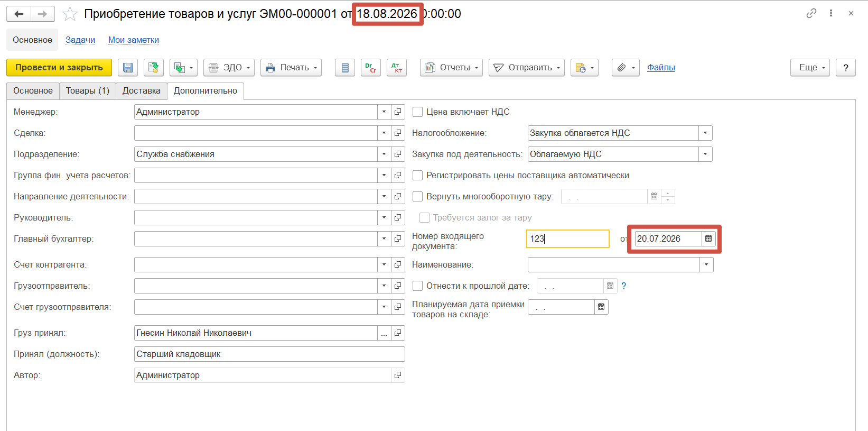This screenshot has width=868, height=431.
Task: Click the open icon beside the Руководитель field
Action: point(398,217)
